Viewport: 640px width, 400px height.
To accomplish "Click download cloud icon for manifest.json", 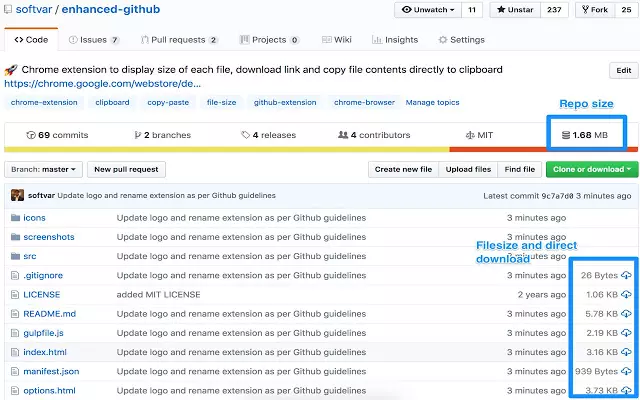I will tap(626, 371).
